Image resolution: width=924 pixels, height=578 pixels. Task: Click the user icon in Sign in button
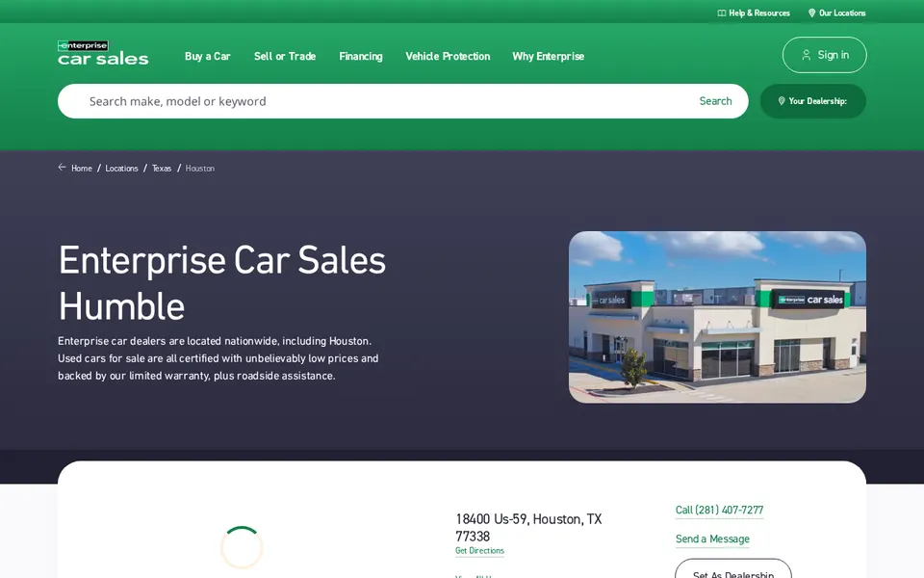pyautogui.click(x=806, y=55)
